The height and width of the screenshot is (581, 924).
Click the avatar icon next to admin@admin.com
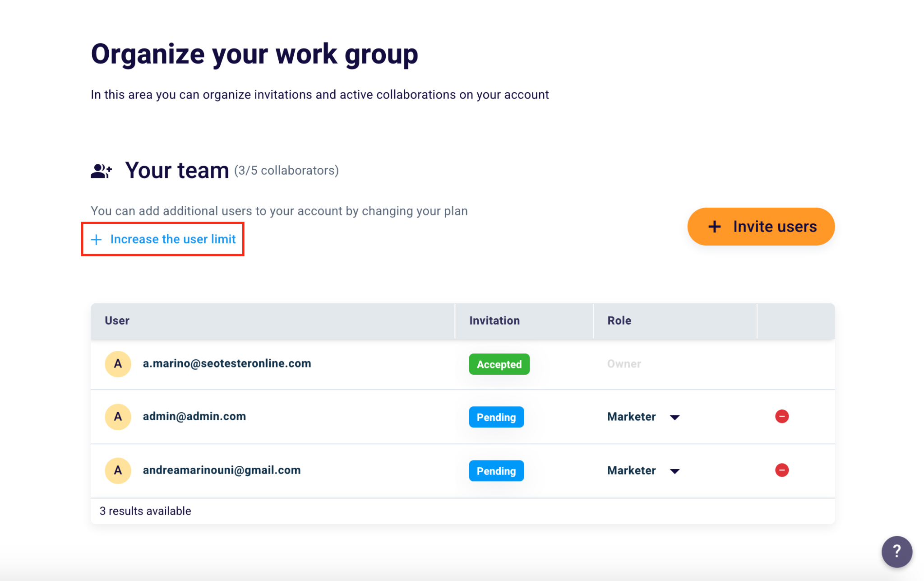pyautogui.click(x=118, y=417)
